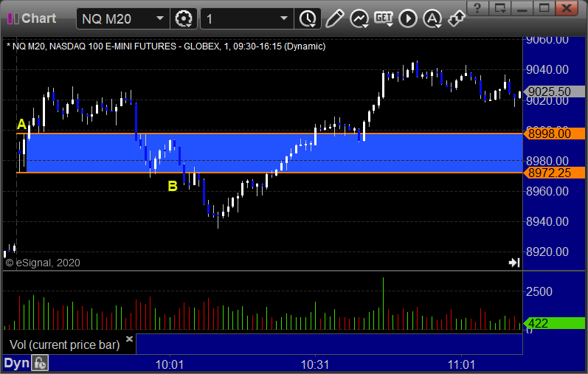Open the alerts A icon

point(432,18)
